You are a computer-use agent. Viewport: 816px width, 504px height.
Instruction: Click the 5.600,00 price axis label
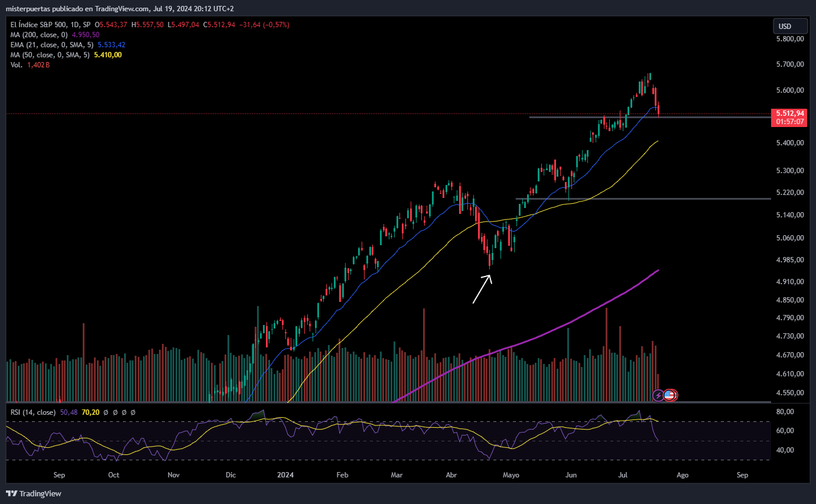tap(790, 90)
